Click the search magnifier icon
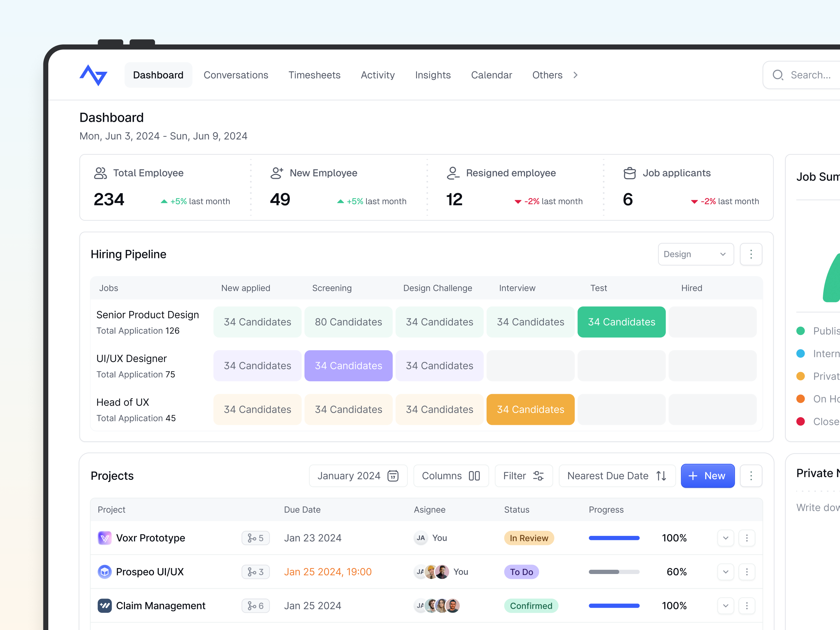Image resolution: width=840 pixels, height=630 pixels. [x=778, y=75]
